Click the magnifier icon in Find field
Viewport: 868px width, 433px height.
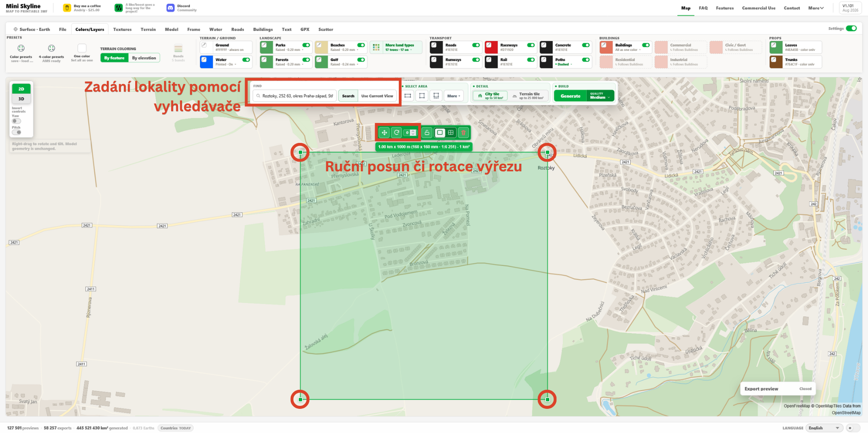[258, 96]
